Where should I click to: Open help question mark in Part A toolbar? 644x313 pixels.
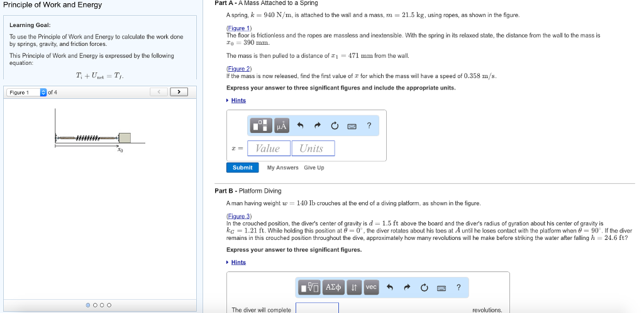pyautogui.click(x=369, y=125)
